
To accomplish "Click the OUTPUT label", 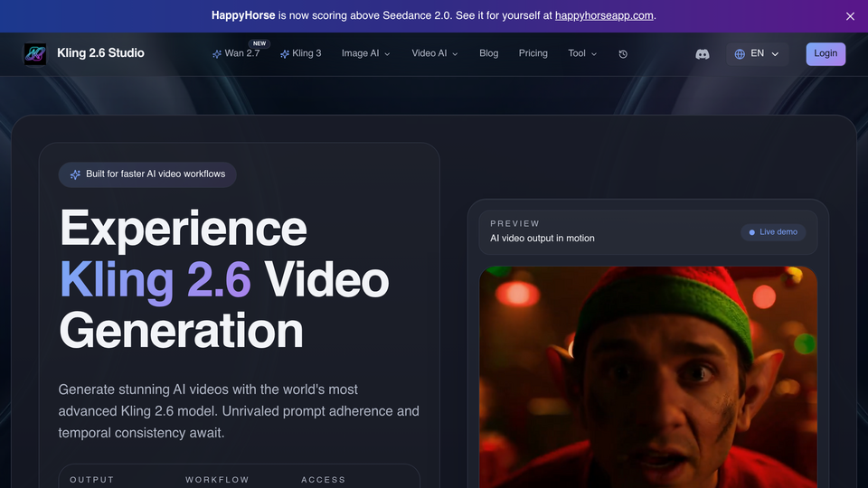I will [x=92, y=480].
